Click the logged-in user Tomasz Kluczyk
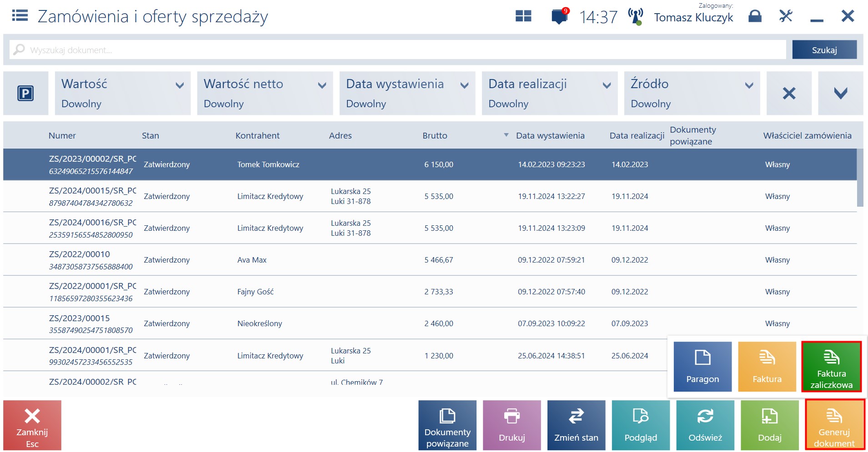The height and width of the screenshot is (452, 868). [693, 17]
